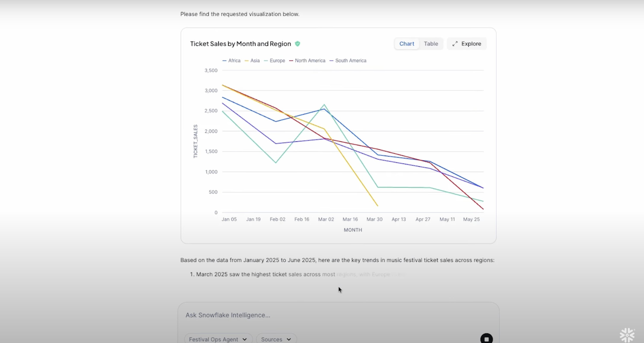This screenshot has width=644, height=343.
Task: Click the 3,500 y-axis value
Action: click(x=211, y=70)
